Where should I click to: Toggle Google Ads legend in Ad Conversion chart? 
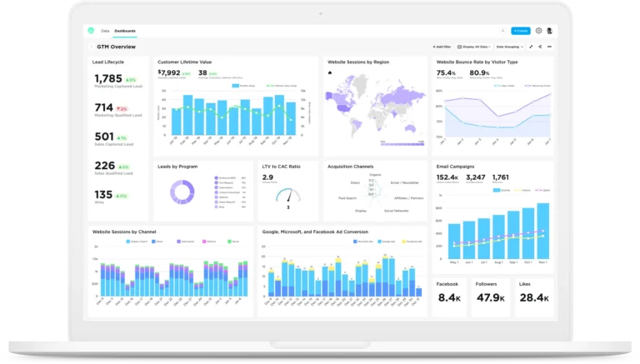point(387,242)
